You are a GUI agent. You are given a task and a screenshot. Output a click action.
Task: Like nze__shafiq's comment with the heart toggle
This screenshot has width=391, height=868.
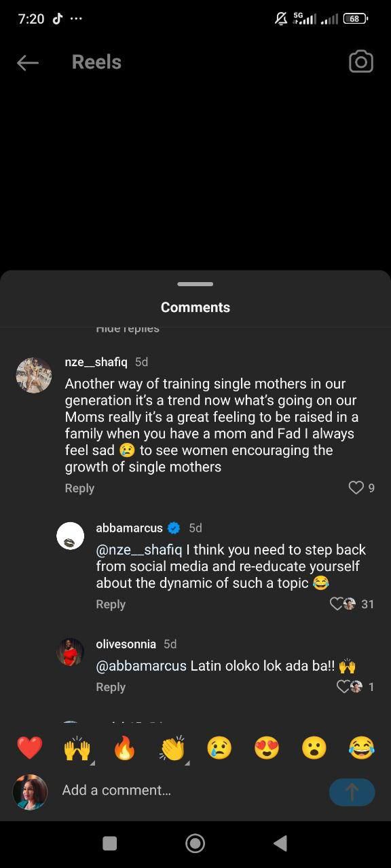(356, 488)
